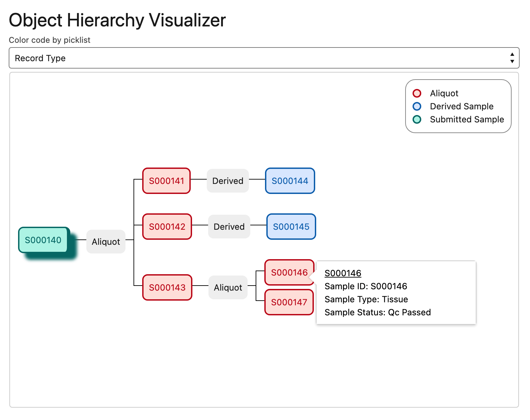Select derived sample node S000145
The height and width of the screenshot is (420, 530).
[291, 227]
